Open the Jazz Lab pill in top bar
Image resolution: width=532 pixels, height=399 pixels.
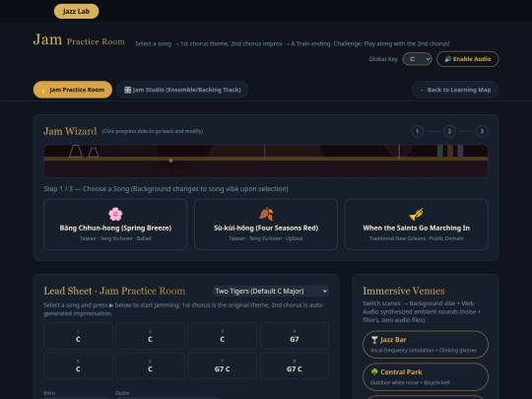point(76,11)
